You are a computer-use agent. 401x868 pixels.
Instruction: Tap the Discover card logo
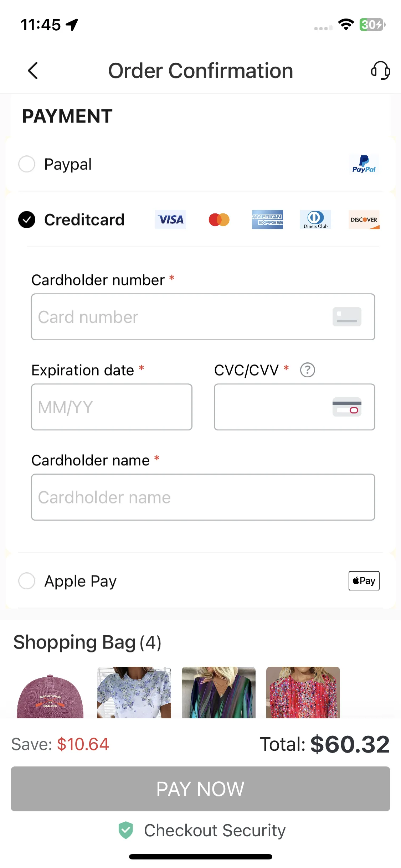coord(364,219)
